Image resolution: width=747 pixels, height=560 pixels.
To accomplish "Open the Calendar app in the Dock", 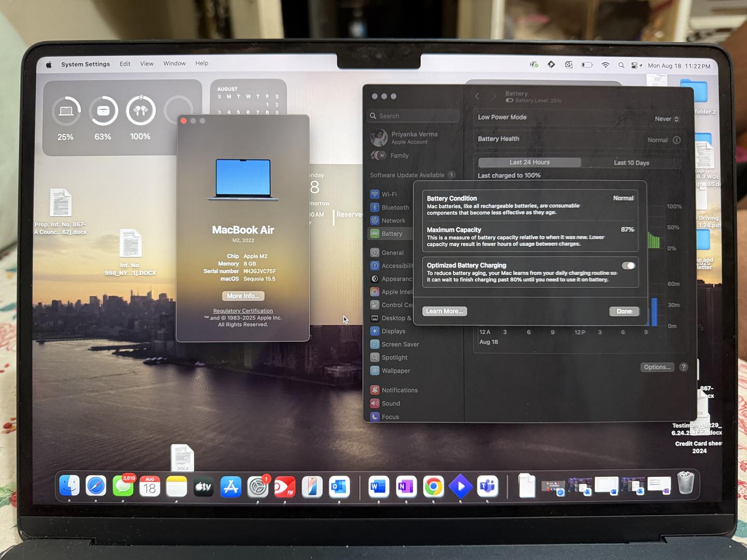I will point(150,486).
